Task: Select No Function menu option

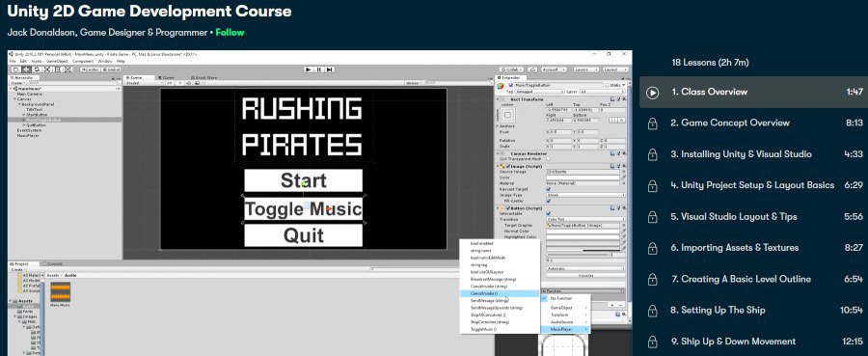Action: tap(565, 298)
